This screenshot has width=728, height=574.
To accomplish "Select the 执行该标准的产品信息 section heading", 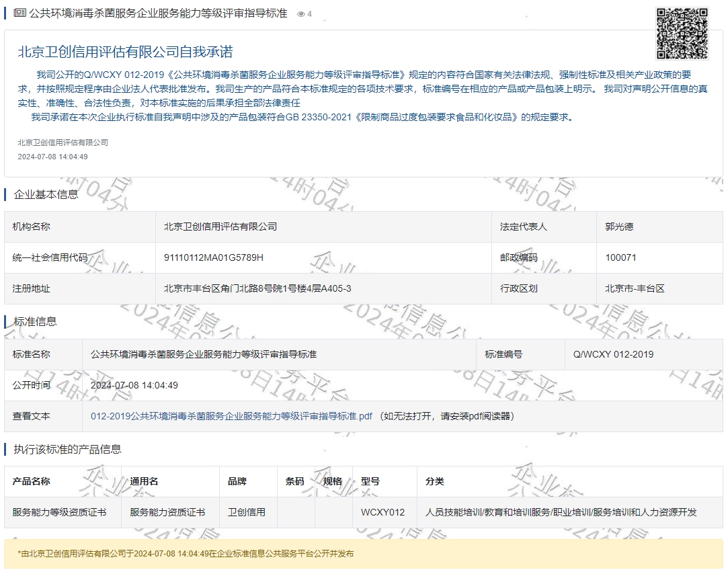I will point(67,449).
